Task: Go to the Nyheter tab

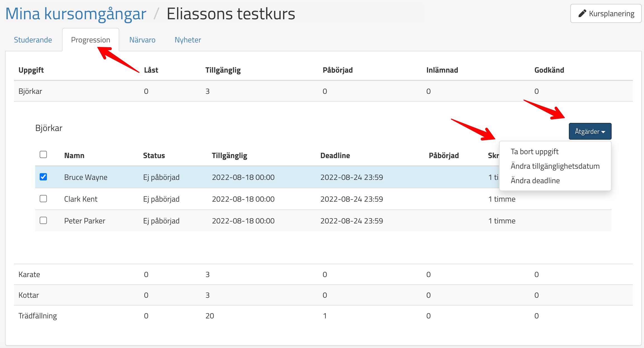Action: [188, 40]
